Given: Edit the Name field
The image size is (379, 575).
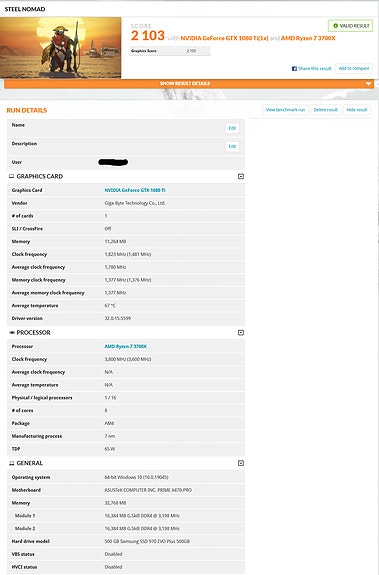Looking at the screenshot, I should 232,128.
